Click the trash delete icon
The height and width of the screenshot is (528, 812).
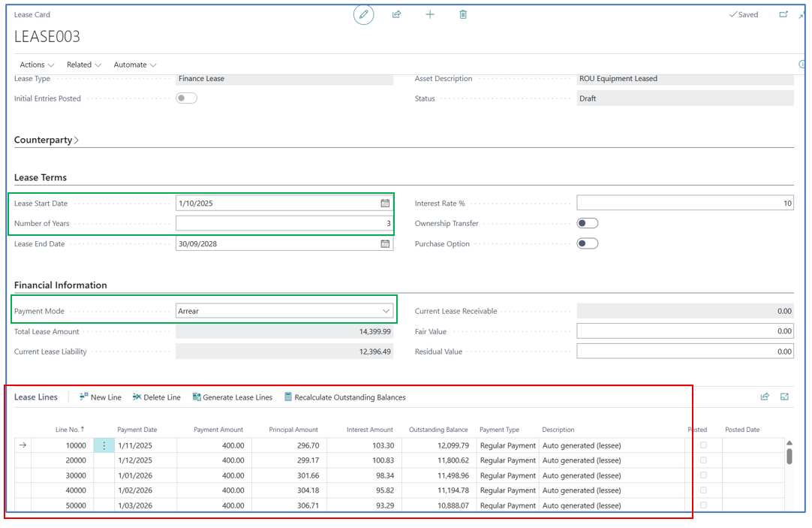[x=463, y=15]
